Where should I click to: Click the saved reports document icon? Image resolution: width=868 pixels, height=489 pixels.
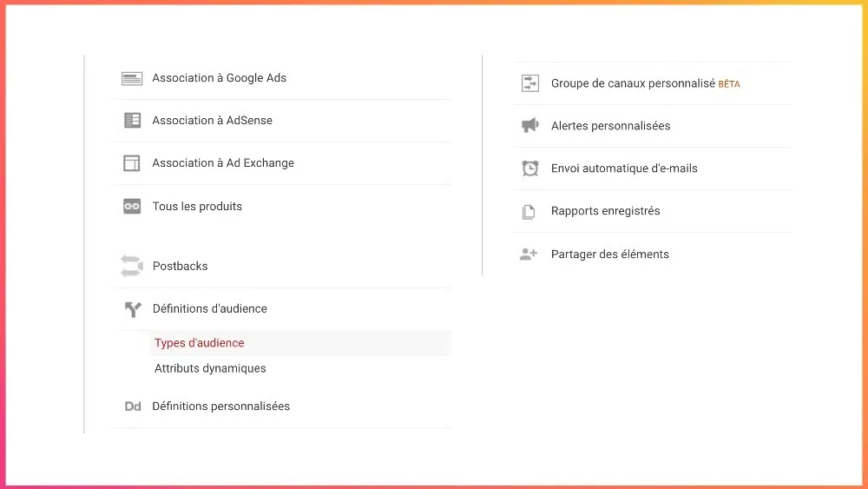pos(529,212)
